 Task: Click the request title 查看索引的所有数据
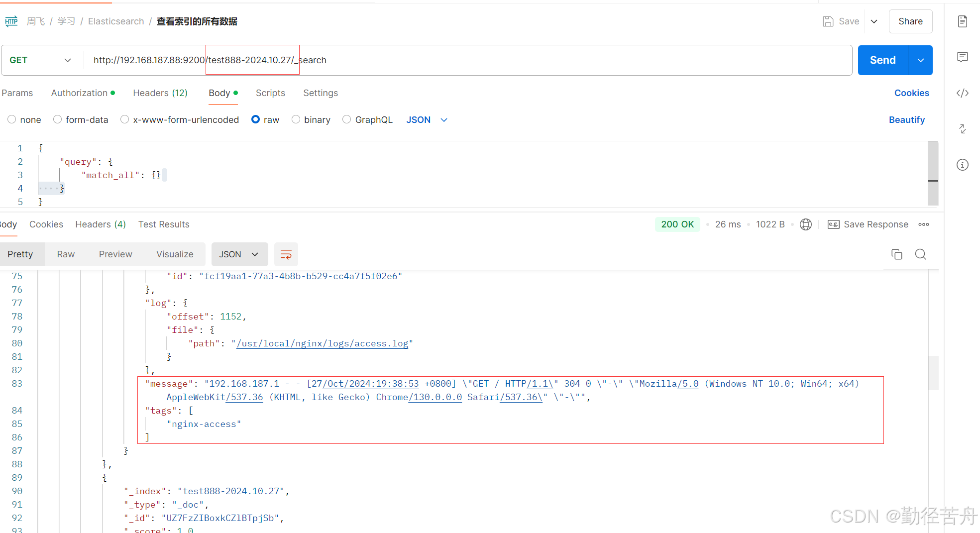(x=197, y=21)
